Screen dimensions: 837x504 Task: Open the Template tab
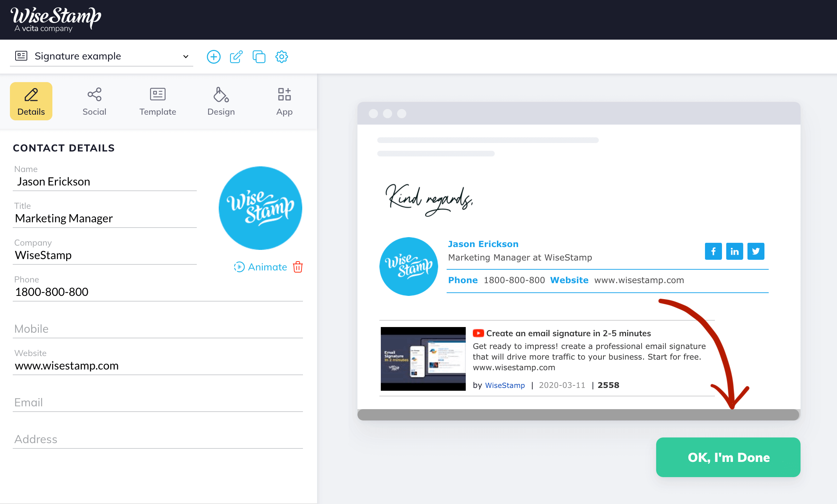pyautogui.click(x=157, y=101)
